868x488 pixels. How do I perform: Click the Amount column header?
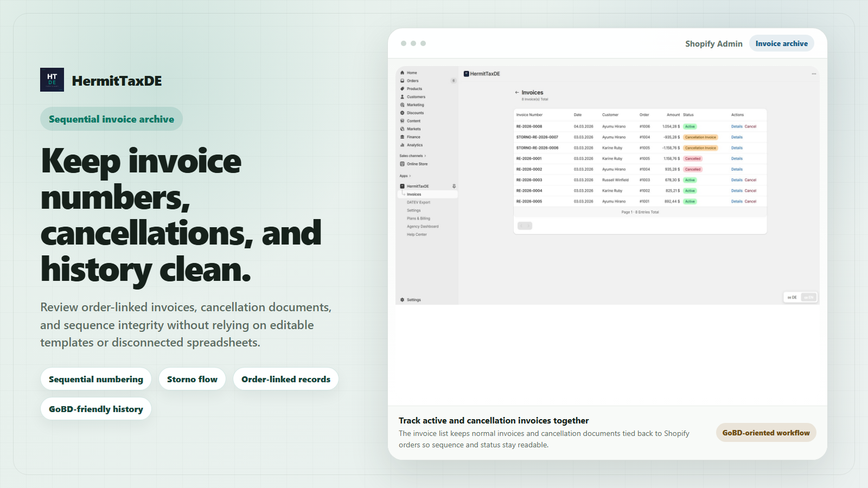(673, 115)
